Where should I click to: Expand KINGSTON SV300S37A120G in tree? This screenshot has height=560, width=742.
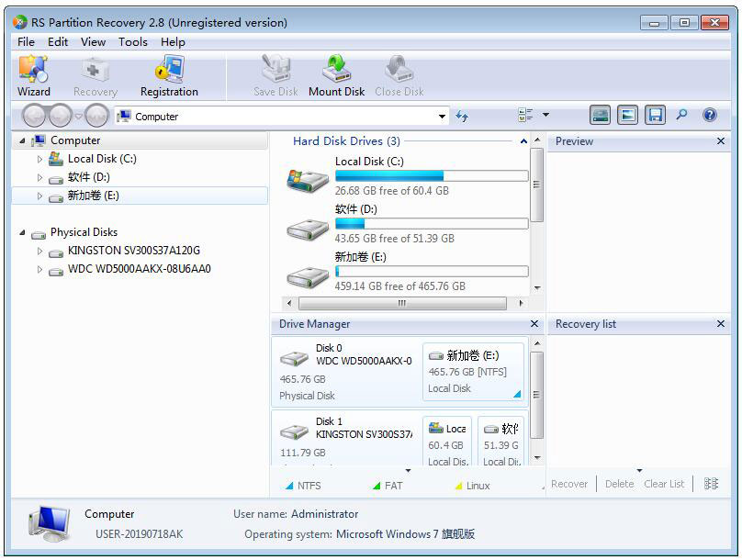[x=39, y=252]
